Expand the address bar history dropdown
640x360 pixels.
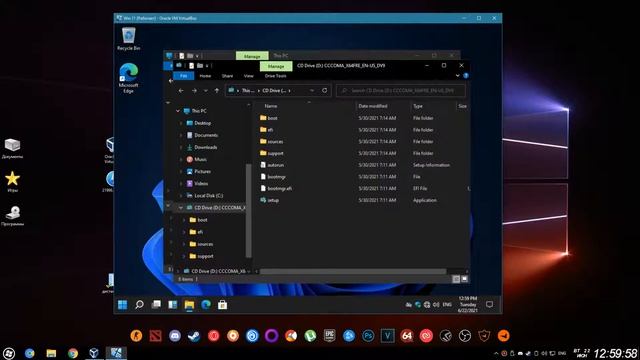(312, 91)
